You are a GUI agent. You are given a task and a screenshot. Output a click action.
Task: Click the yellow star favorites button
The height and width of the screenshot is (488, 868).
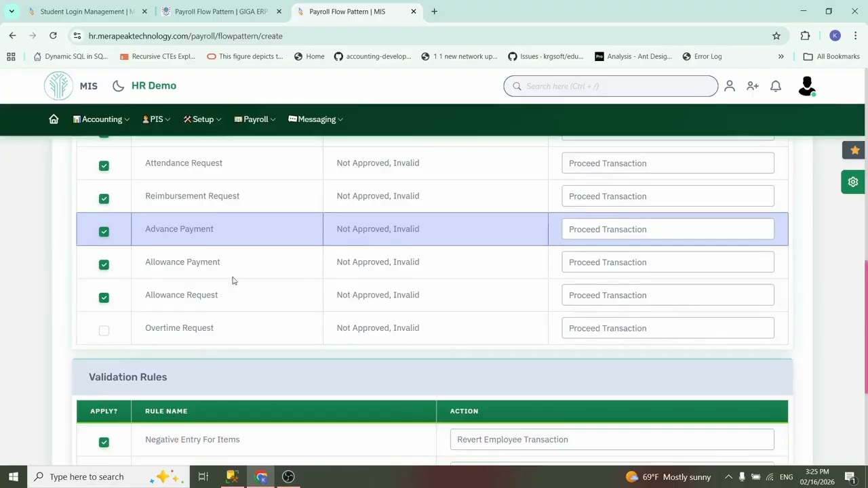point(854,150)
